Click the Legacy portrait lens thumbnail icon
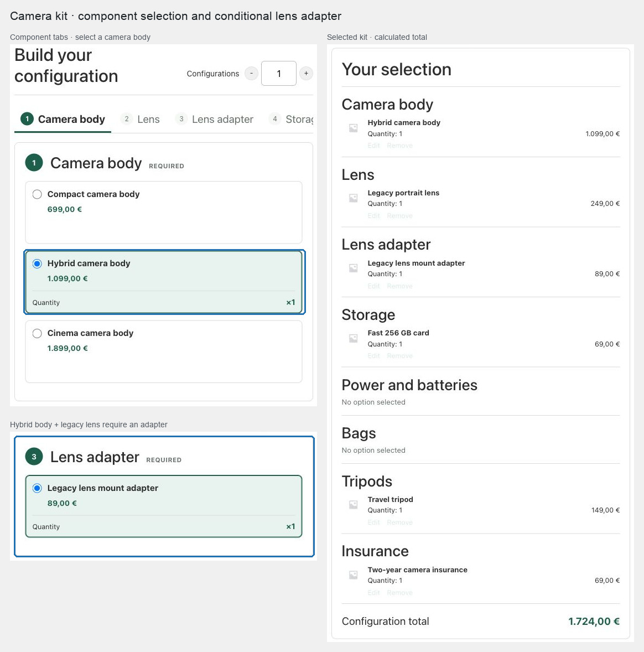Screen dimensions: 644x652 point(354,198)
